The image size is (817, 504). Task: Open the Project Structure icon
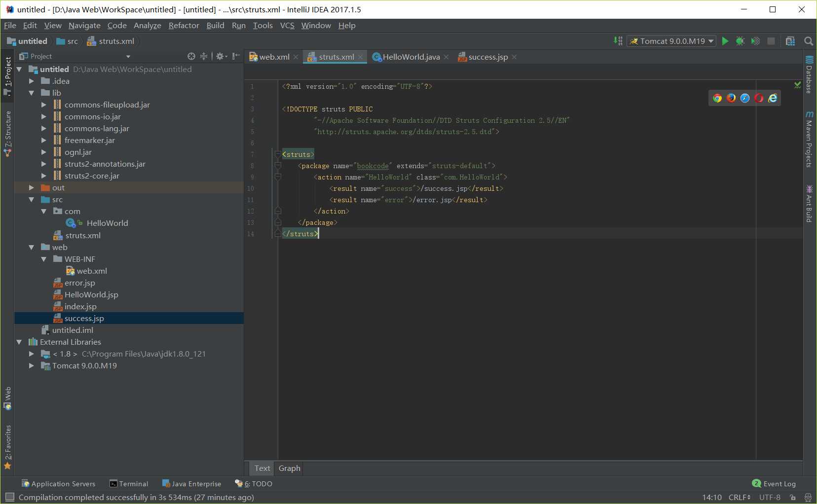click(790, 41)
